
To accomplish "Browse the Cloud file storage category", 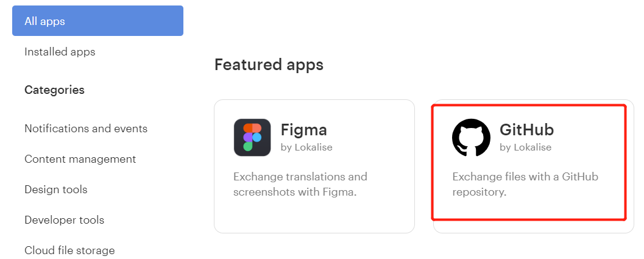I will coord(69,250).
